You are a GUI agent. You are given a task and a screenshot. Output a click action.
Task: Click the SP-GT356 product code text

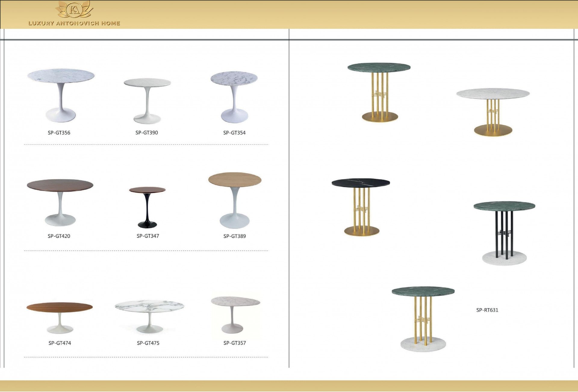point(59,133)
